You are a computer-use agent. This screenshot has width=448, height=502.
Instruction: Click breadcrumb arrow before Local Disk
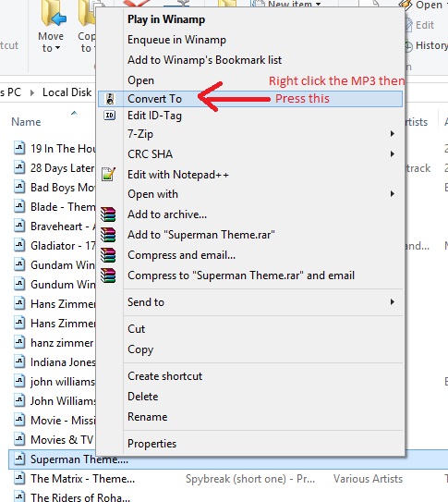(32, 92)
